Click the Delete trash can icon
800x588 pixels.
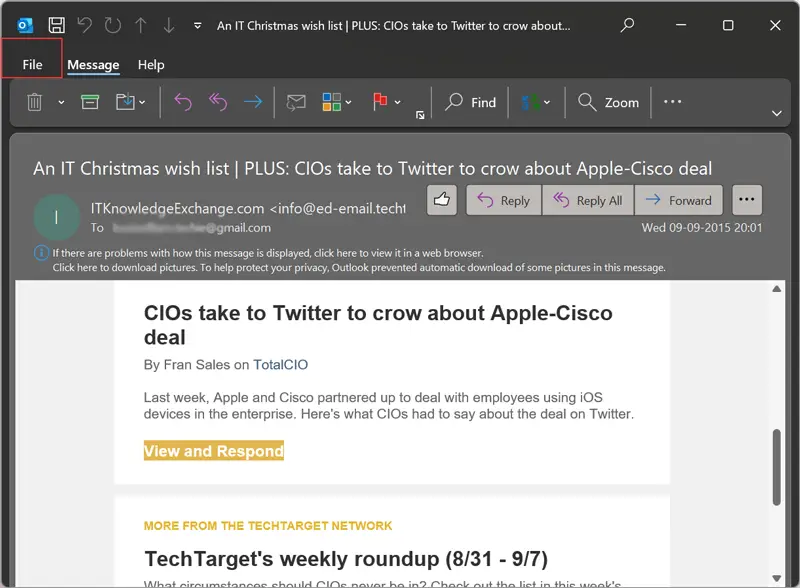35,102
